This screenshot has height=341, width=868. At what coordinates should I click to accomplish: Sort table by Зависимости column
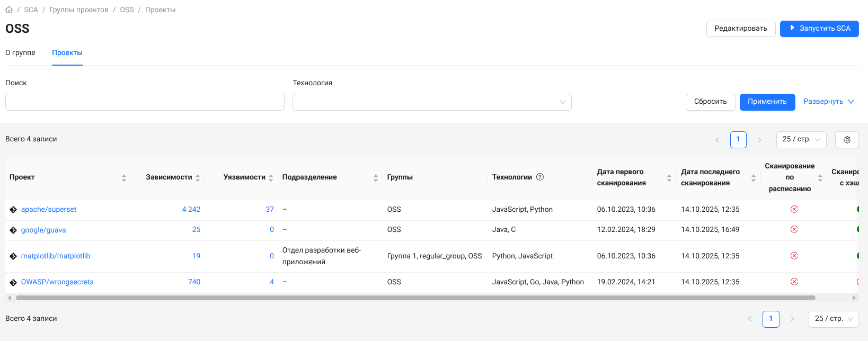click(x=198, y=178)
